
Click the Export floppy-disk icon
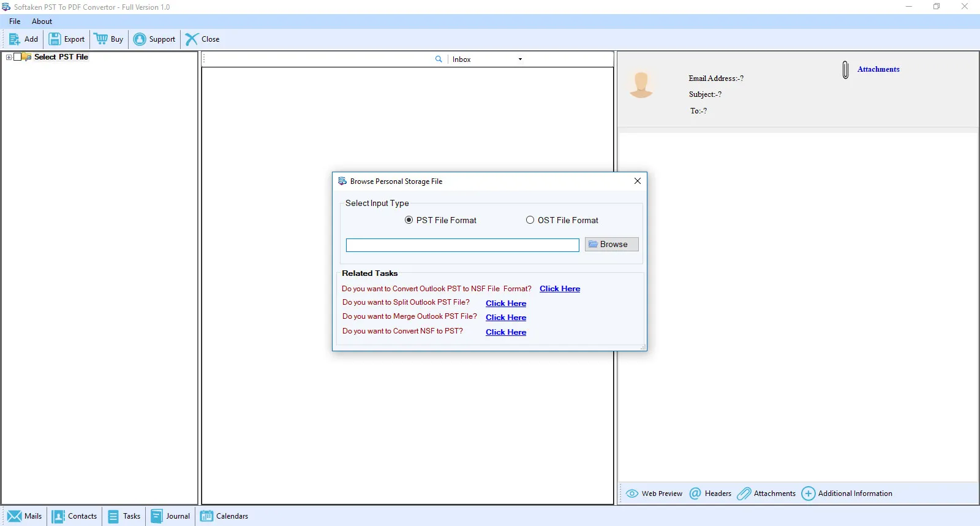pyautogui.click(x=55, y=39)
